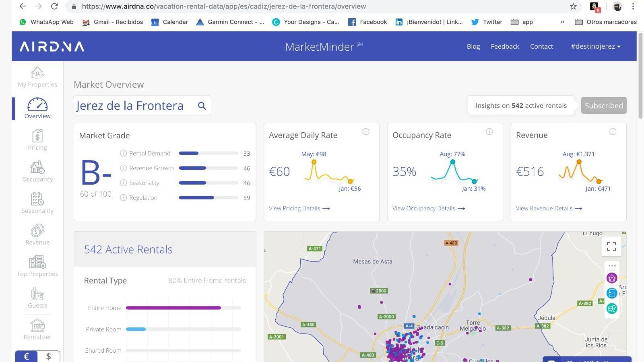The height and width of the screenshot is (362, 644).
Task: Open the Seasonality section
Action: click(37, 202)
